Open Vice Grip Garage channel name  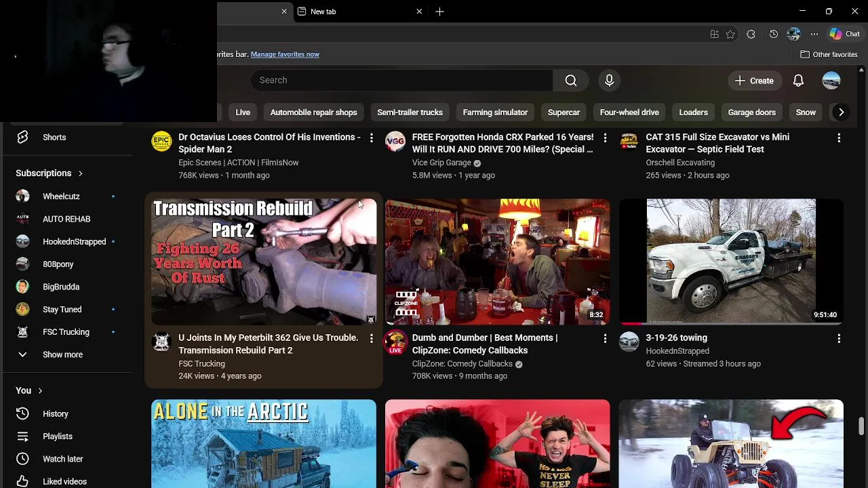click(441, 163)
